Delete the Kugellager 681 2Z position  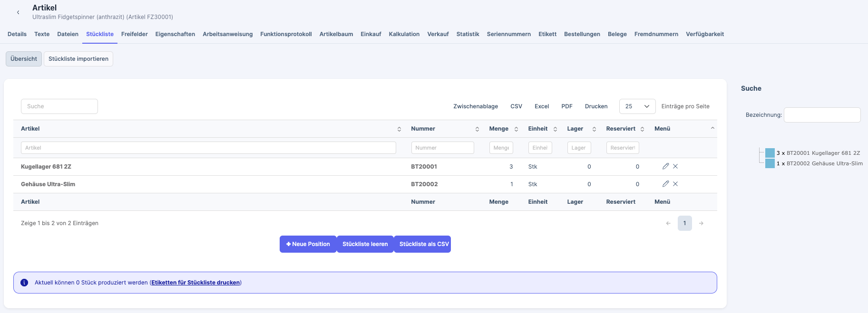(675, 166)
